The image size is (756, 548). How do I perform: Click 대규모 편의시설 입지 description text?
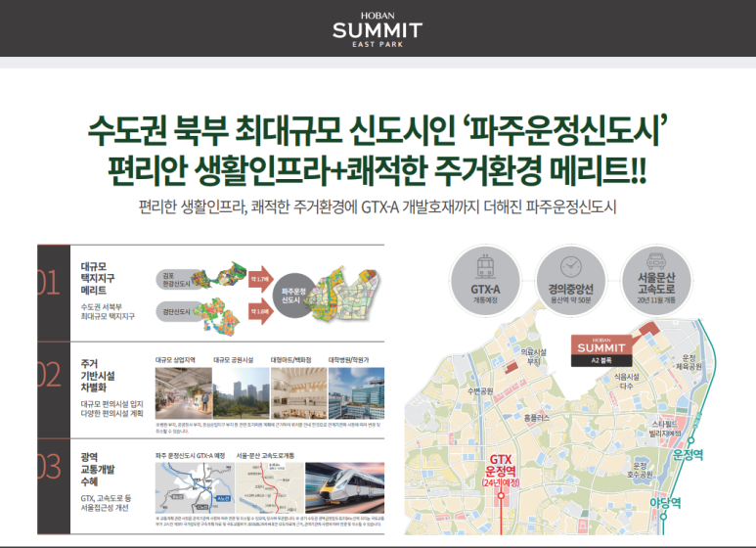(111, 409)
